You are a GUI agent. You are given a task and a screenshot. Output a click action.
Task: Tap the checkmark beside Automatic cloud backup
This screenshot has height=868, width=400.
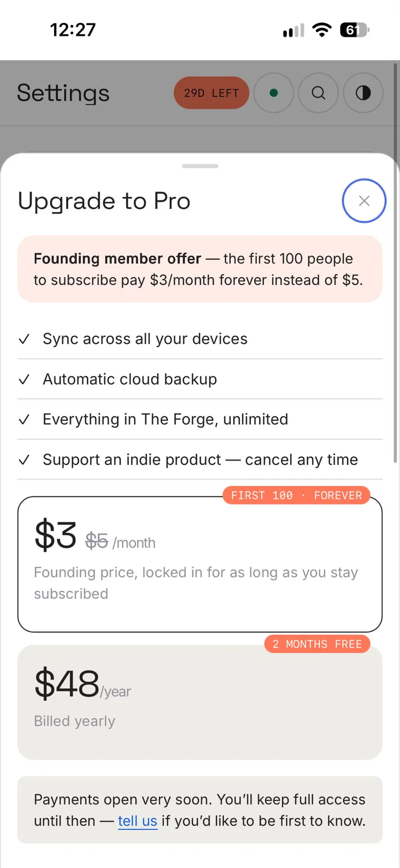click(24, 379)
